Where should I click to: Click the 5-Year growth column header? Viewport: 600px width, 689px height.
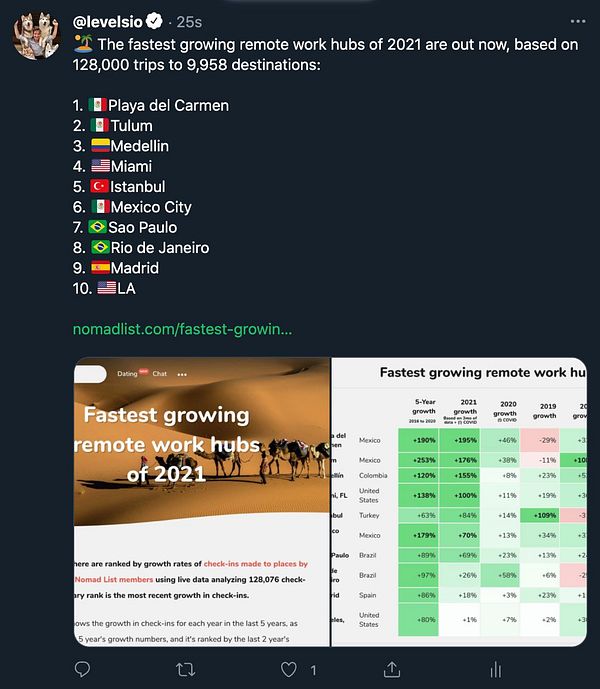click(x=424, y=411)
